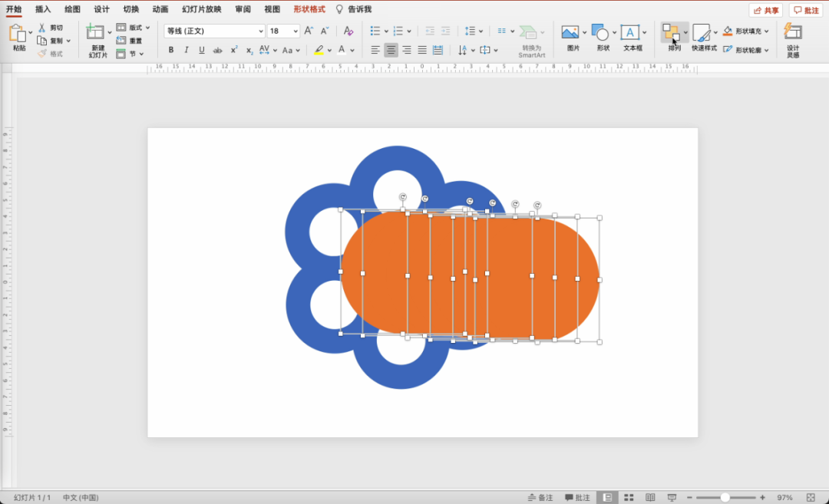Expand the Layout (版式) dropdown
This screenshot has width=829, height=504.
[x=148, y=28]
